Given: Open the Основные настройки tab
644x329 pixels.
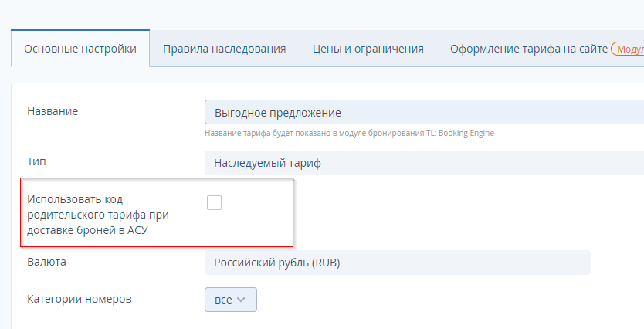Looking at the screenshot, I should point(80,49).
